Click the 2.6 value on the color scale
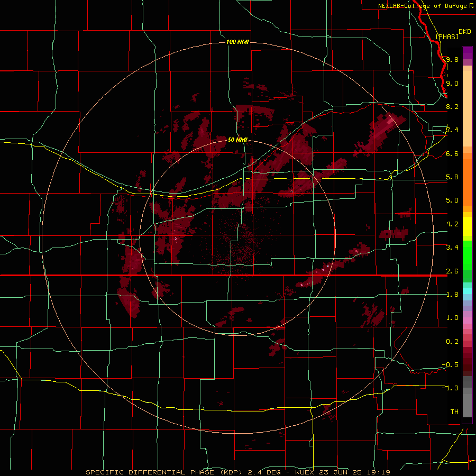Image resolution: width=476 pixels, height=476 pixels. (452, 271)
